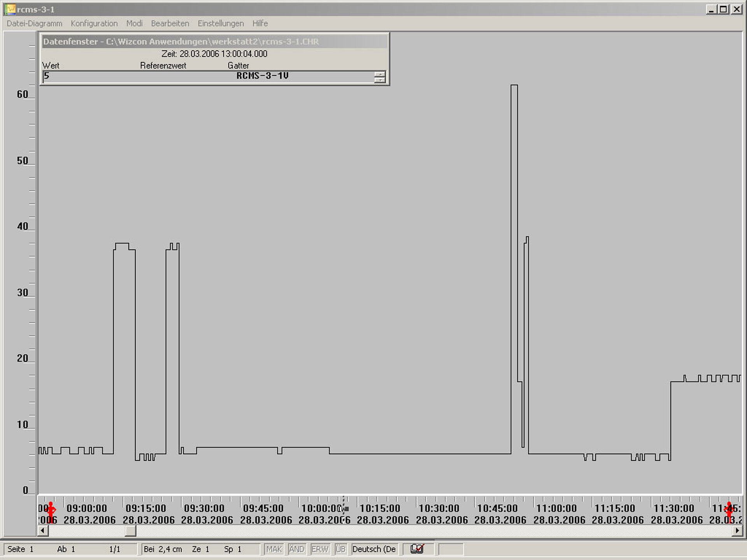Open the Modi menu
The width and height of the screenshot is (747, 560).
pos(134,23)
